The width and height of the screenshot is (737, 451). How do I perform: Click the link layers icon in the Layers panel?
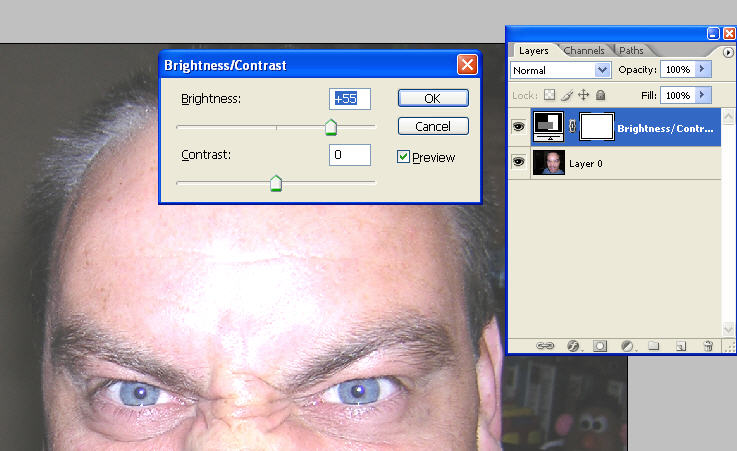tap(545, 346)
